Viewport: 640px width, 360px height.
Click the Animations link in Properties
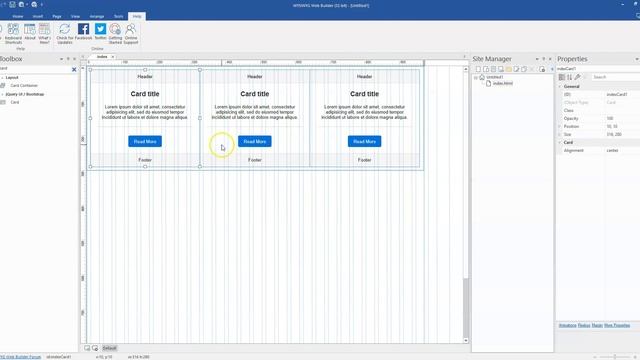tap(567, 325)
